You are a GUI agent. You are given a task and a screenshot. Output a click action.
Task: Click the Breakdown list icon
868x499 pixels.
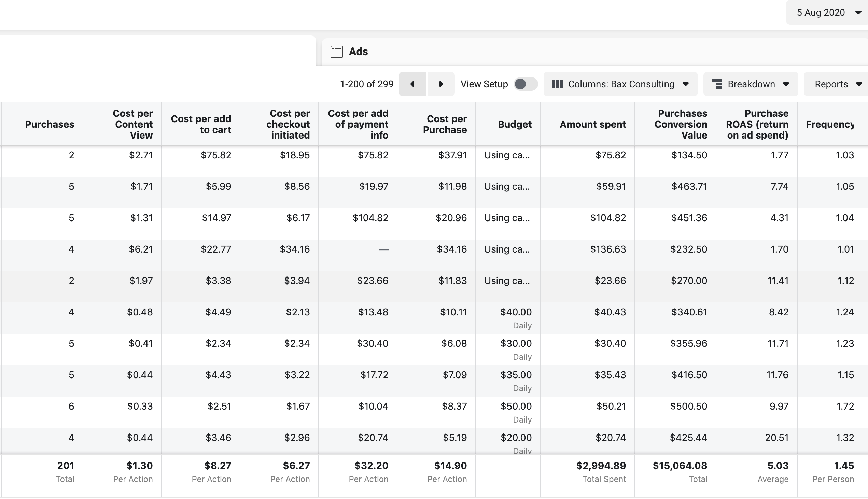(717, 84)
